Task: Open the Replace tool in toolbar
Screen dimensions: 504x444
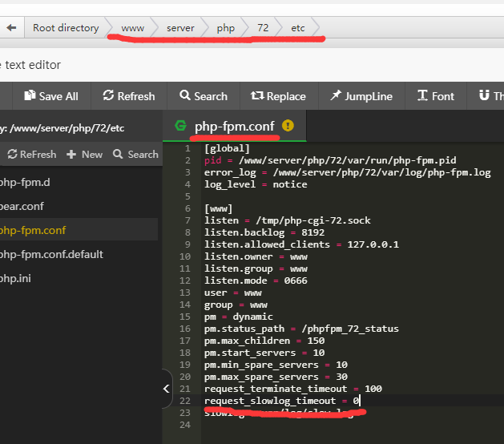Action: [x=278, y=96]
